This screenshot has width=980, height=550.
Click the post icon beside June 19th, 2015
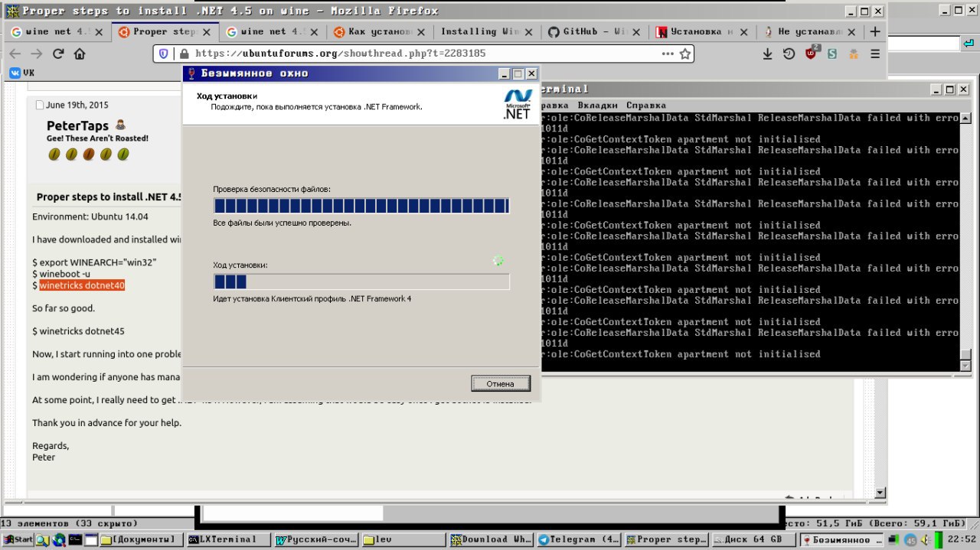(x=40, y=106)
